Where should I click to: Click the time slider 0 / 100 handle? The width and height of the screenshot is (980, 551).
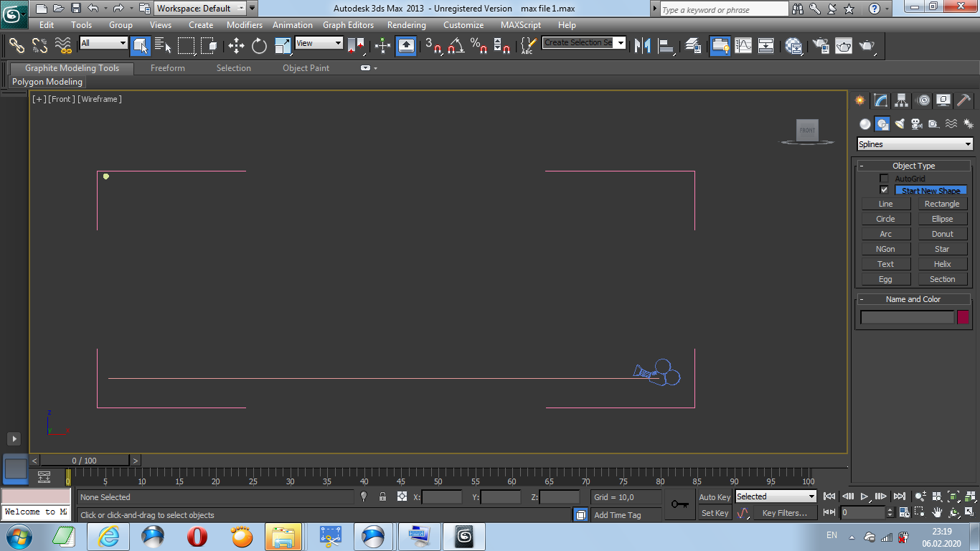[x=85, y=461]
